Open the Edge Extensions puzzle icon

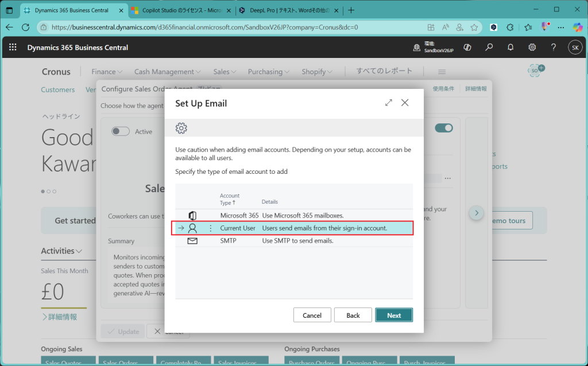click(x=510, y=28)
